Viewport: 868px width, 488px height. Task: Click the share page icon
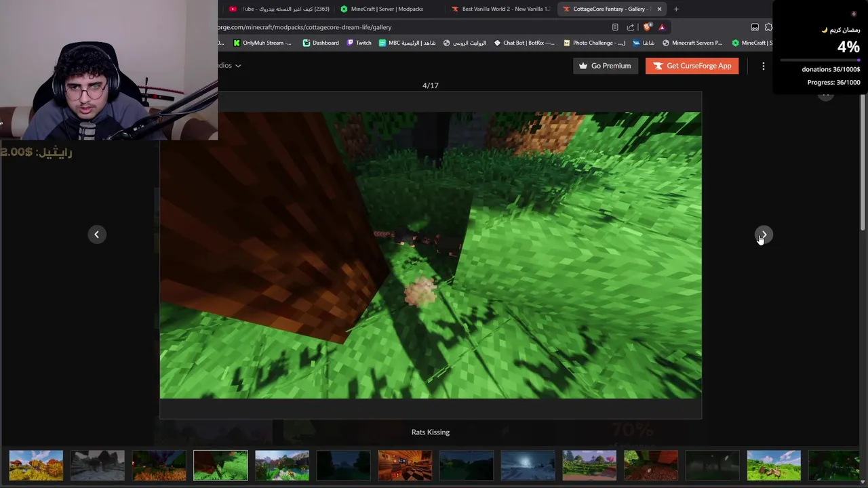tap(631, 27)
